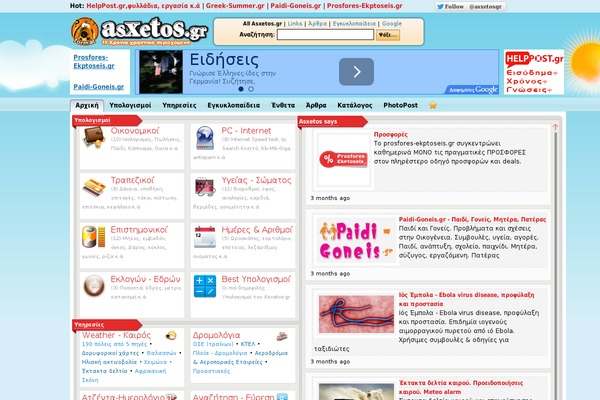This screenshot has height=400, width=600.
Task: Open the Δρομολόγια heading
Action: tap(216, 335)
